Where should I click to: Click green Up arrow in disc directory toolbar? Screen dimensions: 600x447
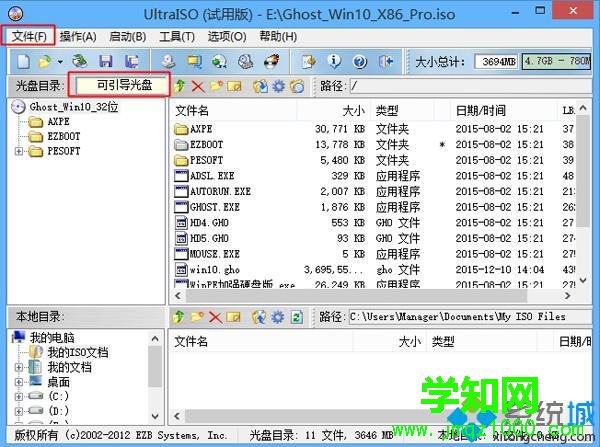pos(179,86)
